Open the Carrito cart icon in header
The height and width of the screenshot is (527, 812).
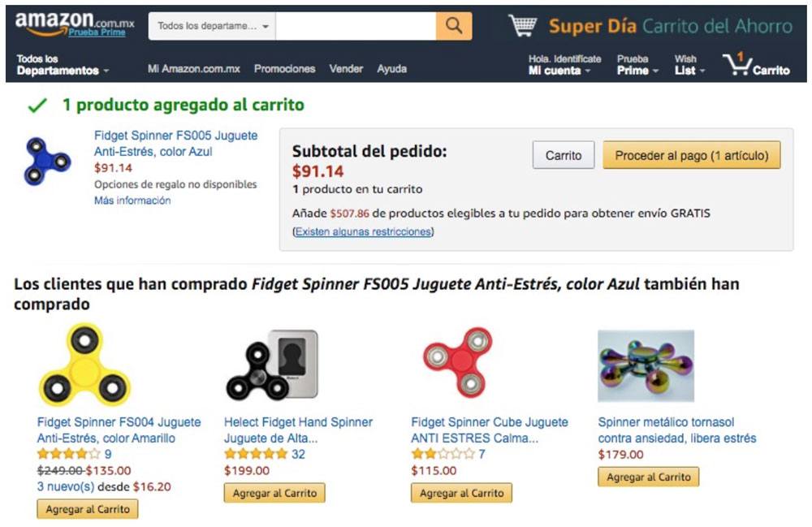758,65
